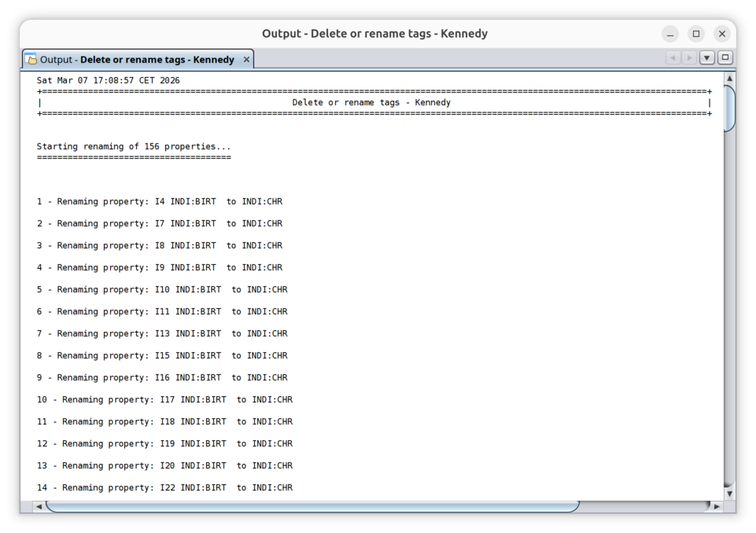Open the tab bar's document list dropdown
Image resolution: width=756 pixels, height=533 pixels.
click(x=707, y=58)
